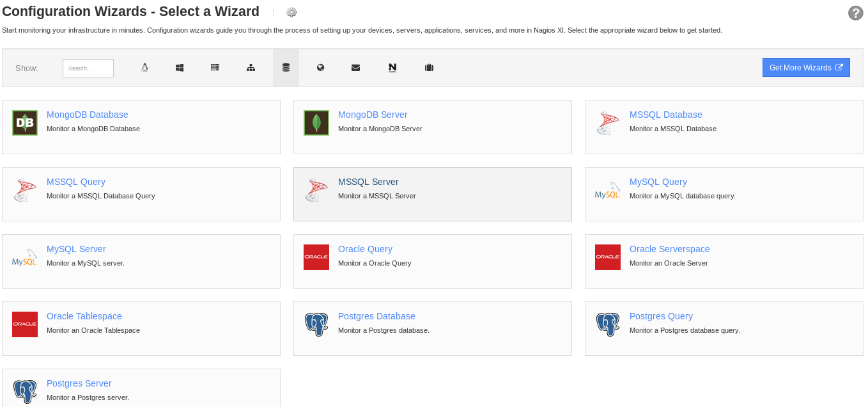Screen dimensions: 868x407
Task: Click the 'Monitor a MSSQL Server' description
Action: click(x=377, y=196)
